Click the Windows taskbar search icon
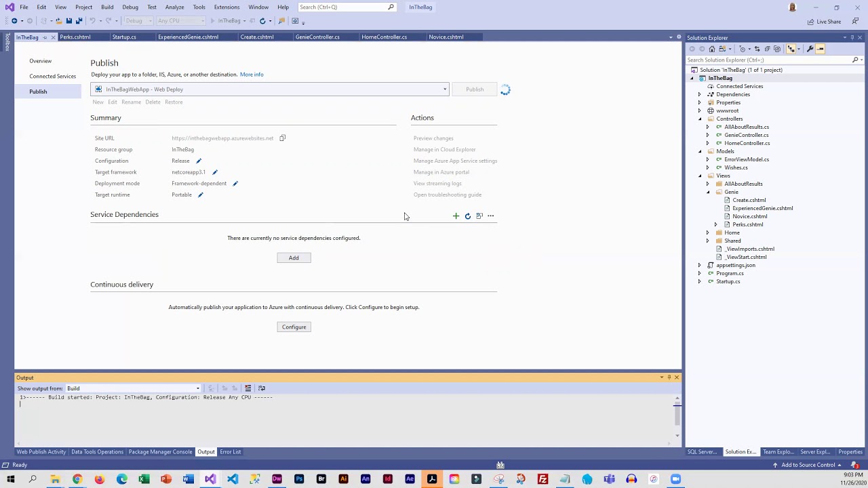868x488 pixels. point(33,479)
